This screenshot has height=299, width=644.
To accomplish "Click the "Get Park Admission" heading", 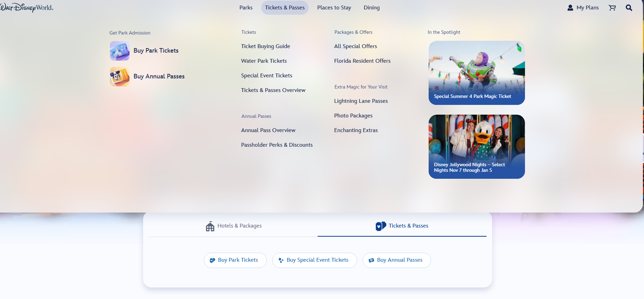I will [130, 33].
